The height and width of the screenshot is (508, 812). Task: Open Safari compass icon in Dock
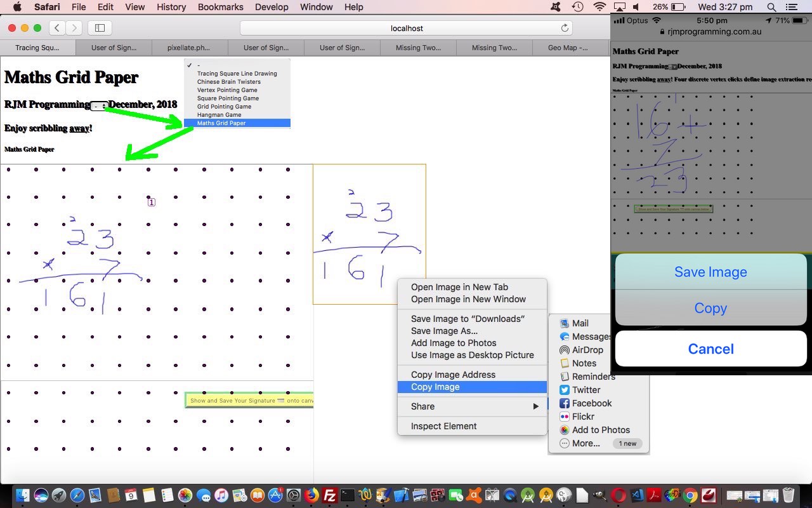coord(77,495)
